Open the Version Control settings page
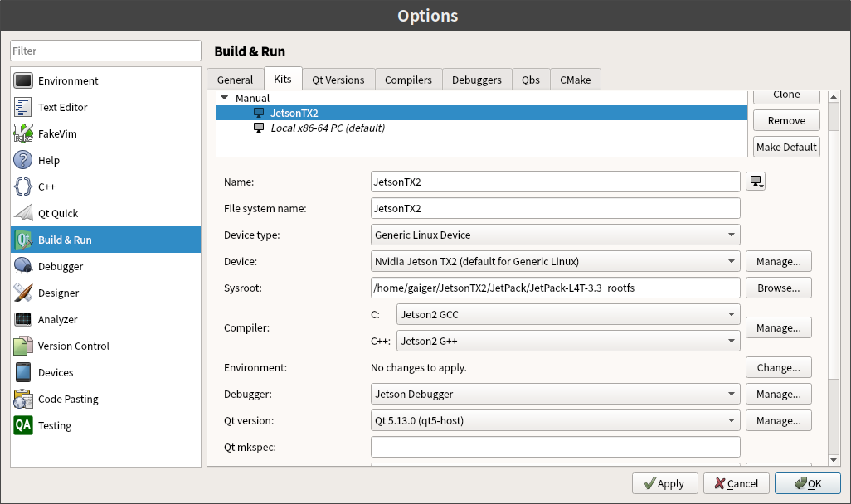851x504 pixels. [x=71, y=346]
